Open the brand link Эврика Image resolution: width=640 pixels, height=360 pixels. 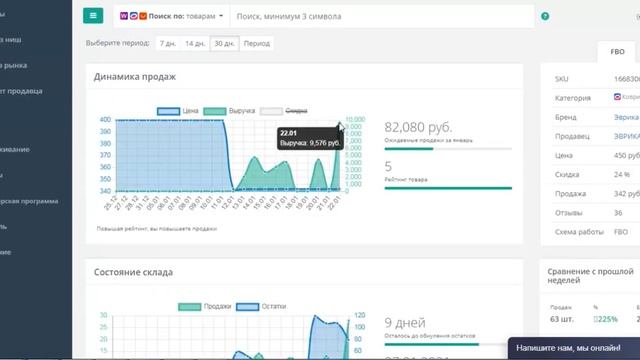pos(626,117)
